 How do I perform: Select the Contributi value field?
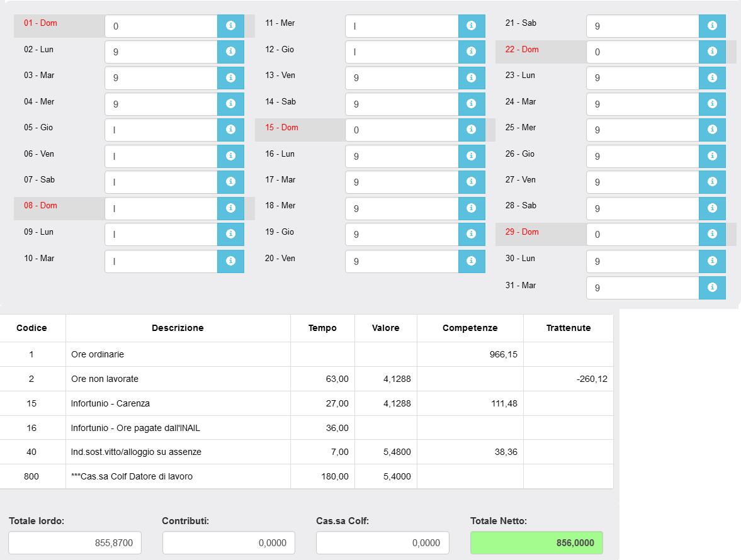click(229, 542)
